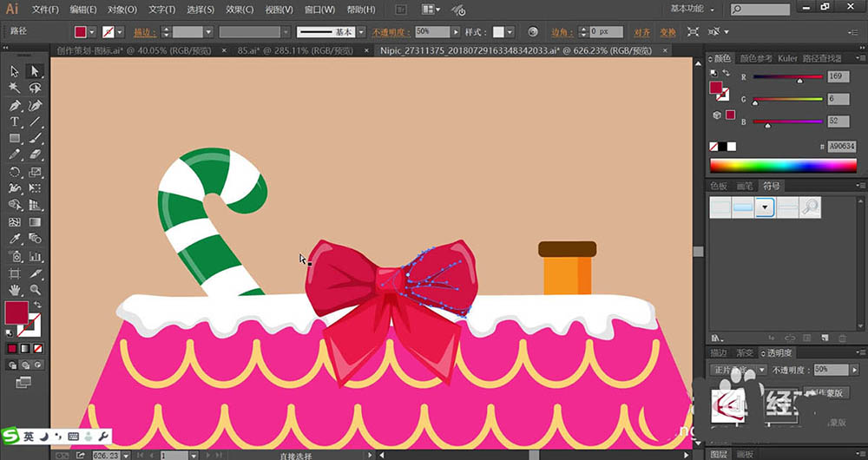Open the 对象(O) menu
This screenshot has width=868, height=460.
click(122, 10)
